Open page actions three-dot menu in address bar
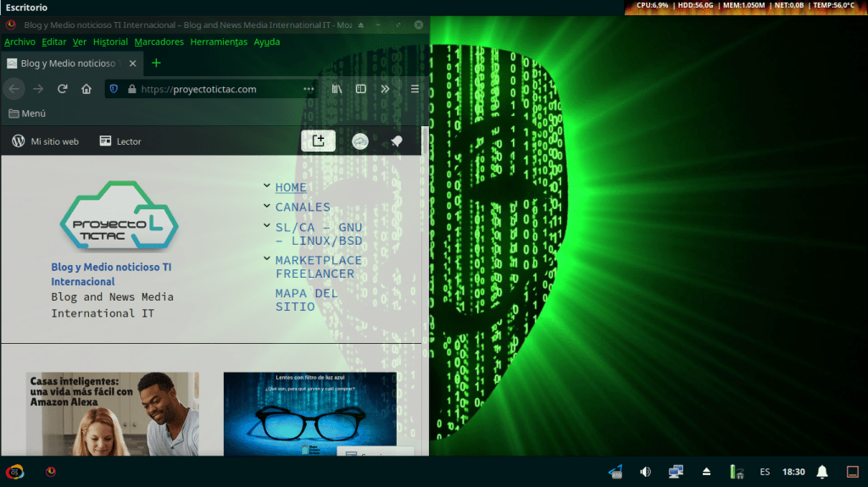This screenshot has height=487, width=868. coord(309,89)
